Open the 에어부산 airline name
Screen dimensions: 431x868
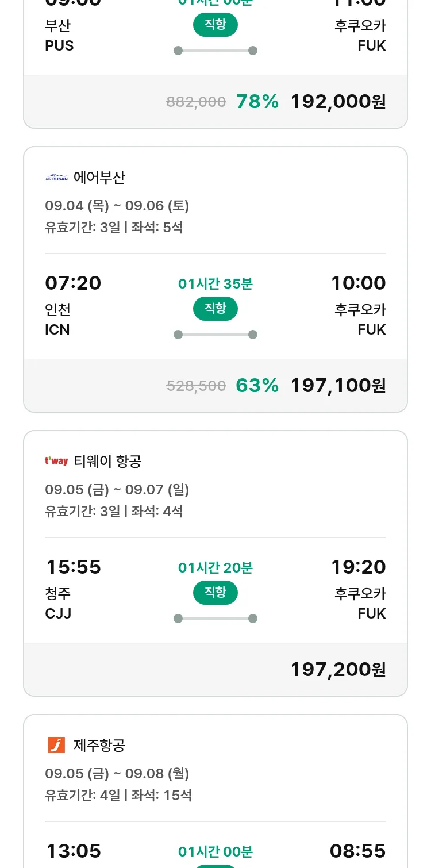click(99, 178)
